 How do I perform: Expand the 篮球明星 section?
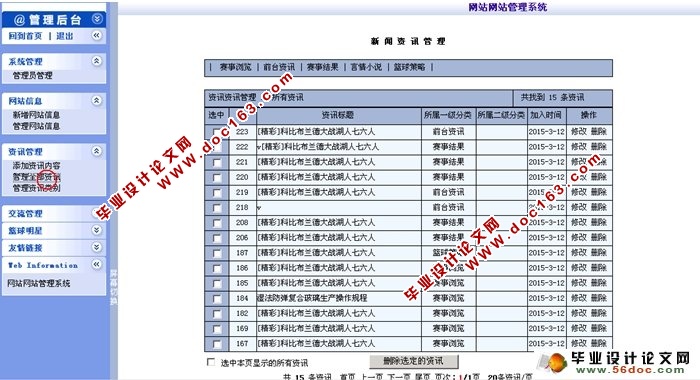click(x=97, y=230)
